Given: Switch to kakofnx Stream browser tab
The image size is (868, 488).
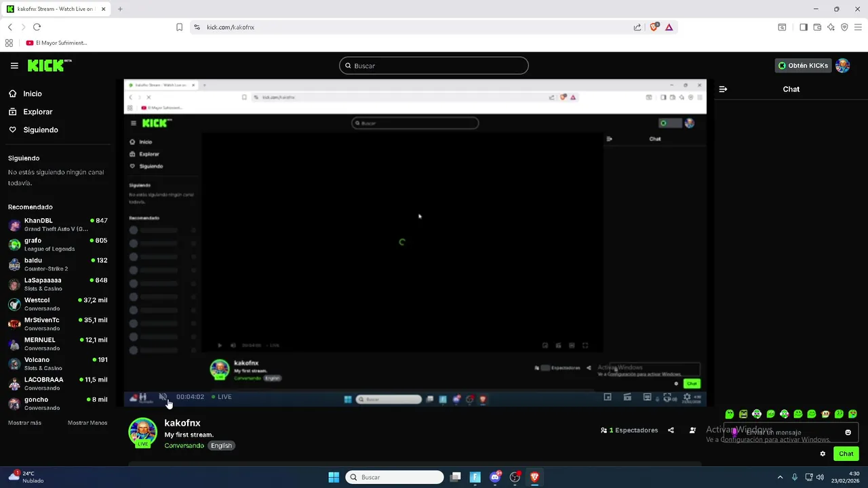Looking at the screenshot, I should (x=56, y=9).
